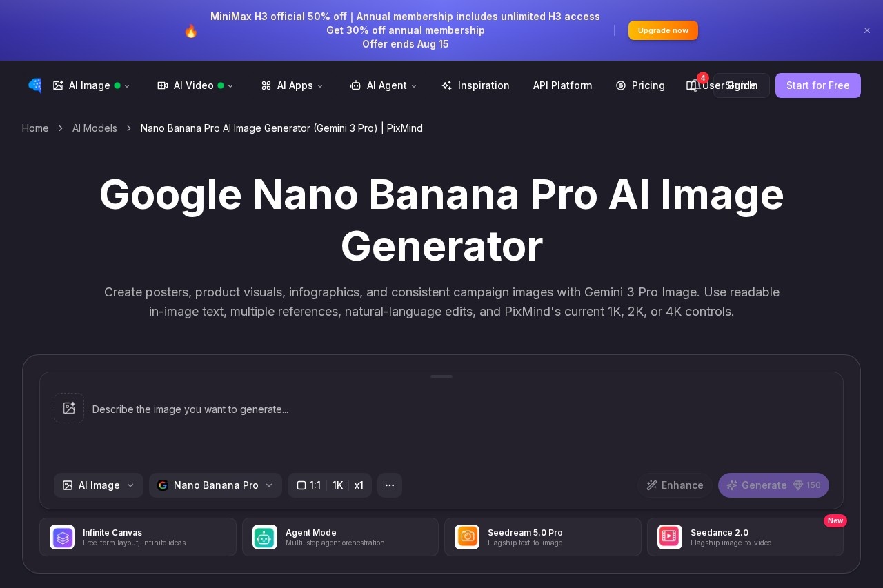
Task: Click the magic wand Enhance icon
Action: (x=652, y=485)
